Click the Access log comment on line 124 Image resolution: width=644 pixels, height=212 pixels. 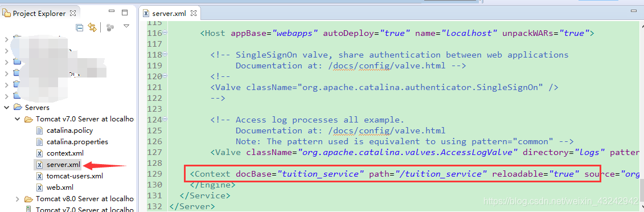[x=307, y=120]
